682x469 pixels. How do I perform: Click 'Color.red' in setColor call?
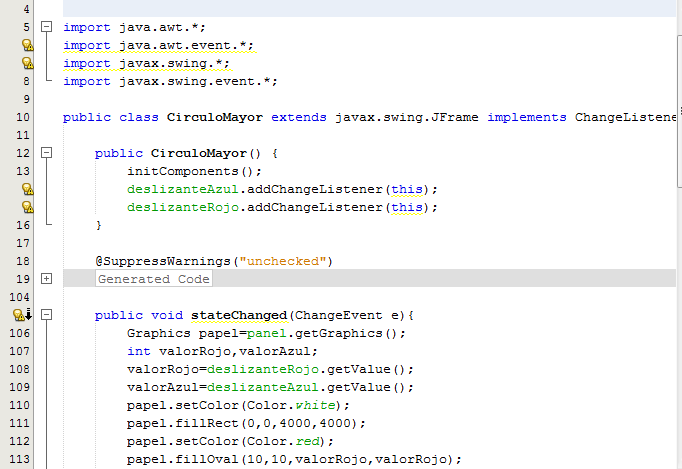283,441
